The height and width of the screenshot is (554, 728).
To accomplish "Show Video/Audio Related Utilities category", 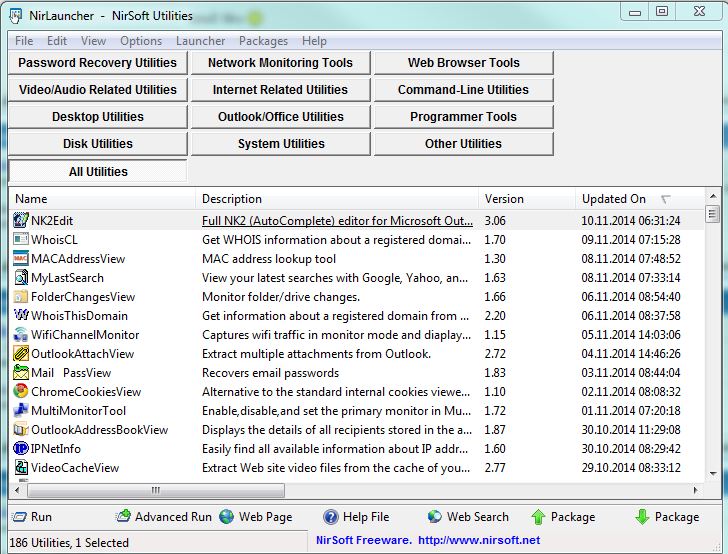I will coord(98,90).
